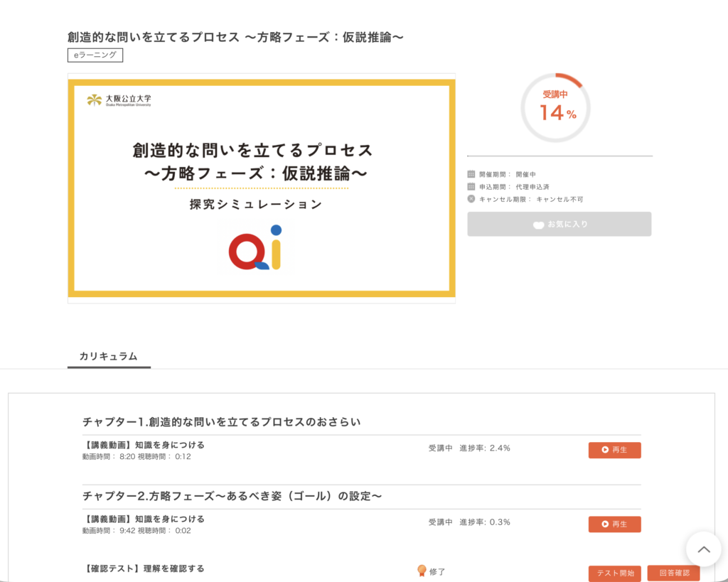Open the 【講義動画】 item under チャプター2
The width and height of the screenshot is (728, 582).
coord(144,519)
